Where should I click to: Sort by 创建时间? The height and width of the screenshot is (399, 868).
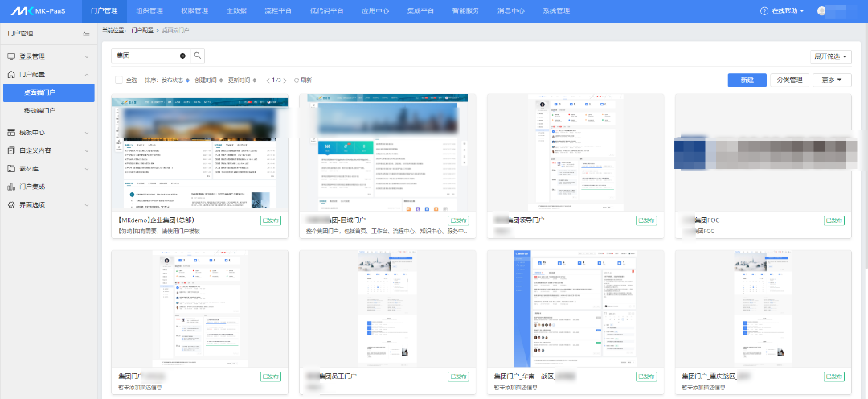point(207,80)
